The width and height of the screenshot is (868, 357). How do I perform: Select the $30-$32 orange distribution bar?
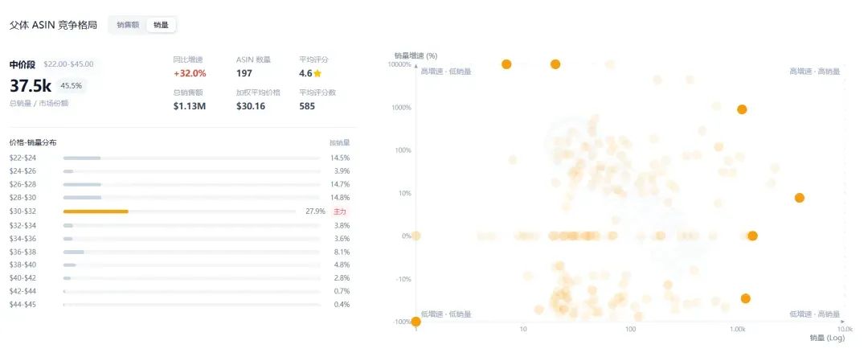point(96,211)
